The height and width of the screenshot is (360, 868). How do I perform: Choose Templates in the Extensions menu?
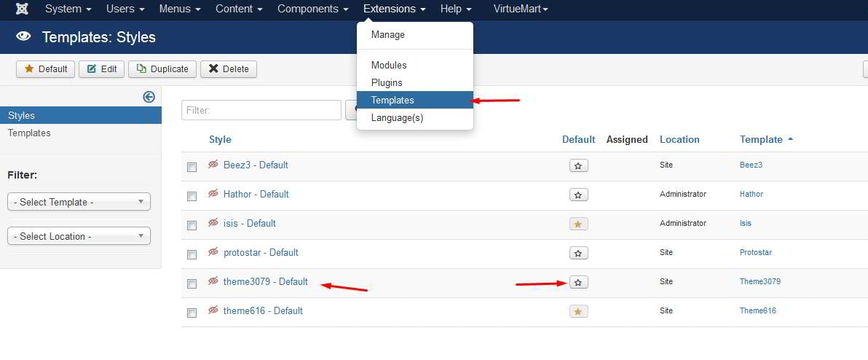tap(392, 100)
